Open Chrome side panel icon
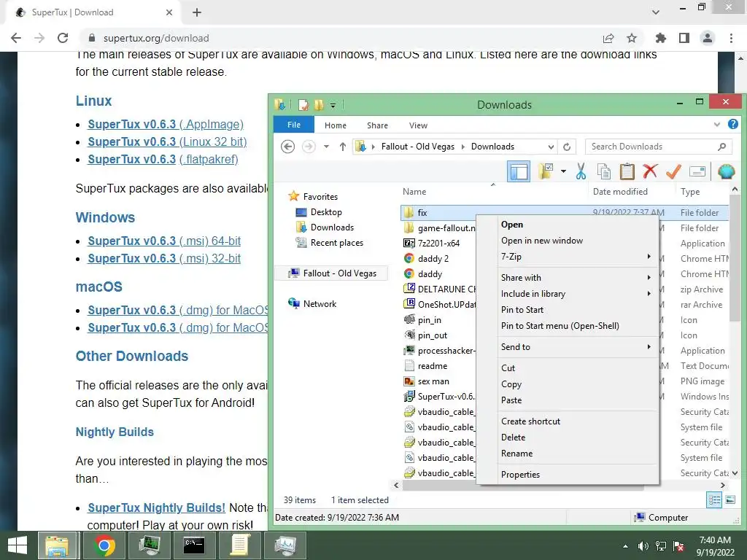This screenshot has width=747, height=560. 684,38
